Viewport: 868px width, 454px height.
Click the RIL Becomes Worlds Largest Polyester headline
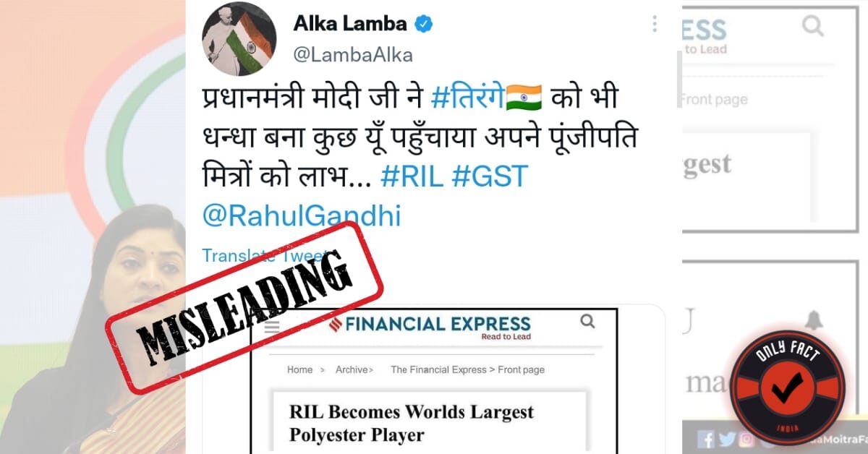(411, 423)
